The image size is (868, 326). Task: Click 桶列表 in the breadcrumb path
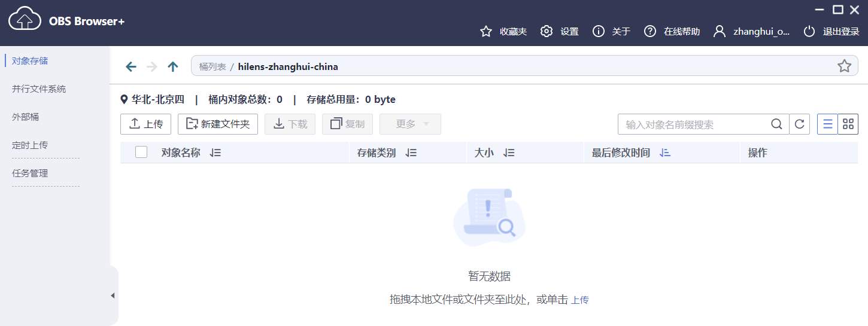point(213,66)
